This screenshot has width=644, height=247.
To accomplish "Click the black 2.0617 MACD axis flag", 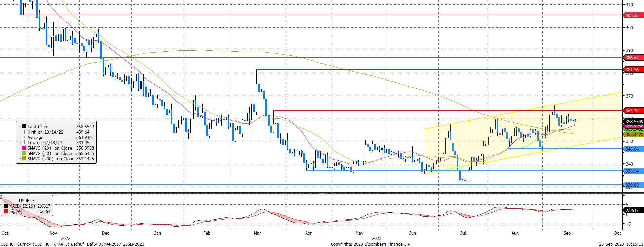I will [633, 210].
